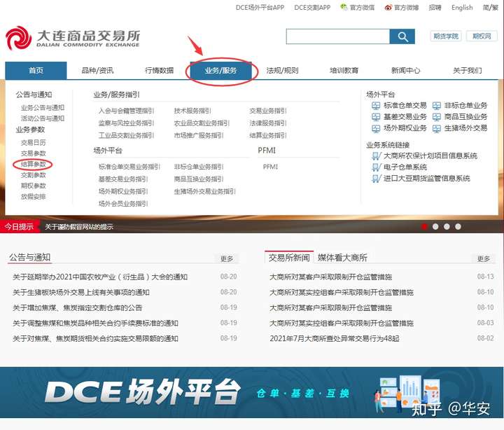Open 基差交易业务 platform icon
This screenshot has width=504, height=430.
[x=375, y=117]
